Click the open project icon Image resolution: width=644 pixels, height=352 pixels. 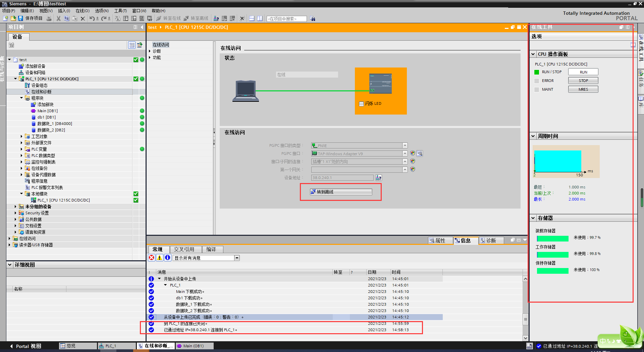point(13,18)
